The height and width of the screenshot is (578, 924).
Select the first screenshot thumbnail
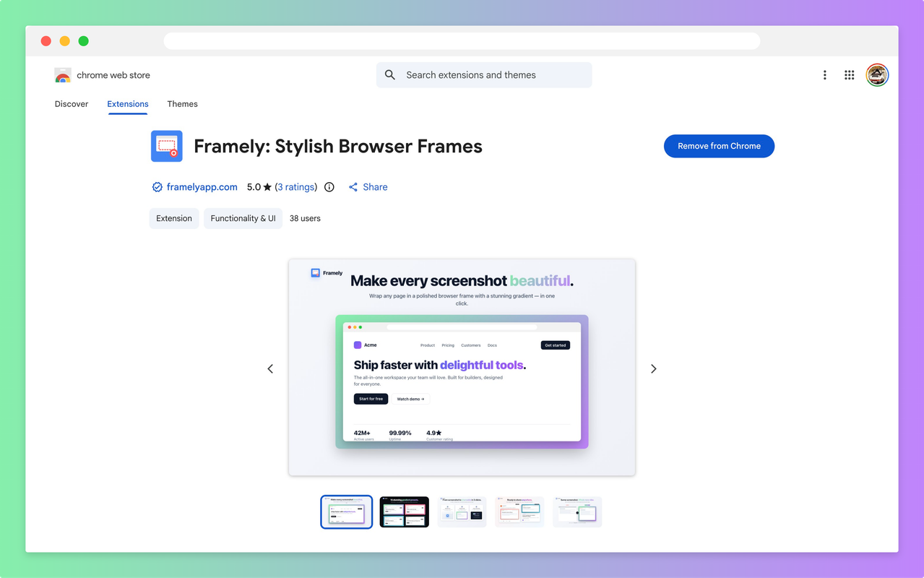pos(347,512)
